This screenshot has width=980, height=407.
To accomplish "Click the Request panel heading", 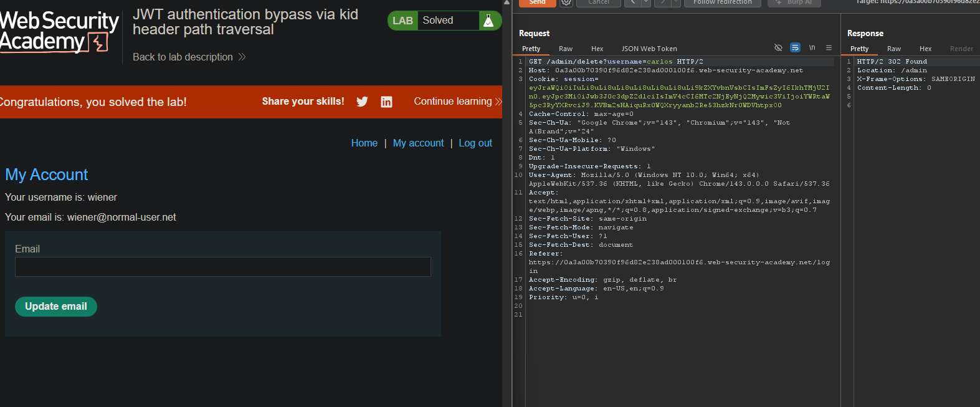I will 535,34.
